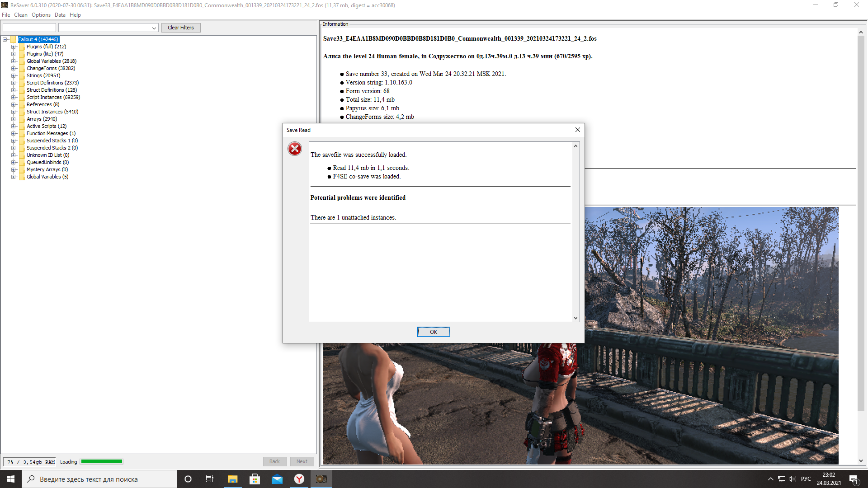Open Yandex Browser from taskbar
The width and height of the screenshot is (868, 488).
299,479
